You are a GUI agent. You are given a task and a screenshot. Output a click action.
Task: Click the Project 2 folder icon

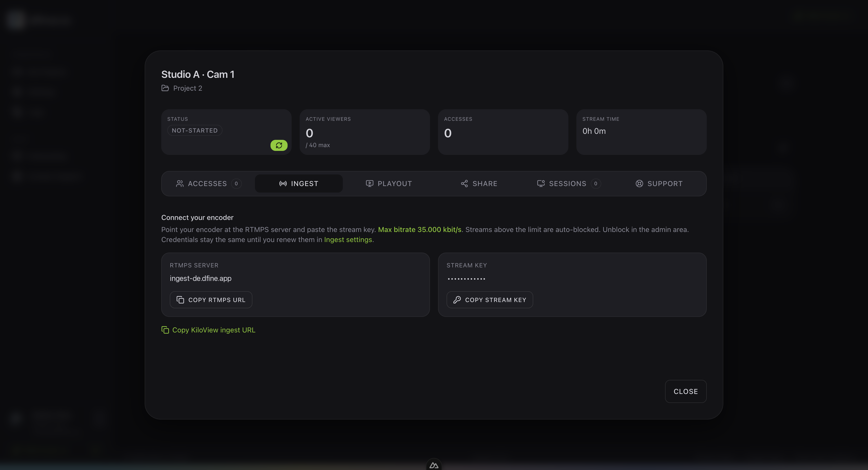click(165, 88)
